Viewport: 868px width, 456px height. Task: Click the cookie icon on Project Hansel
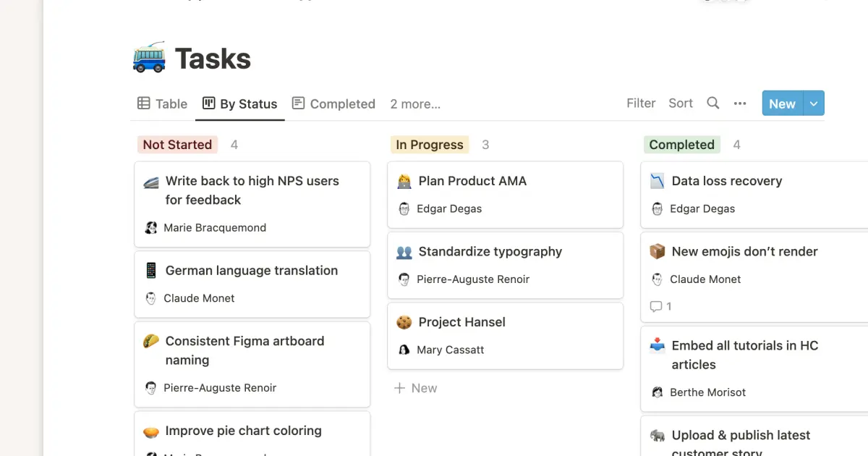(404, 323)
